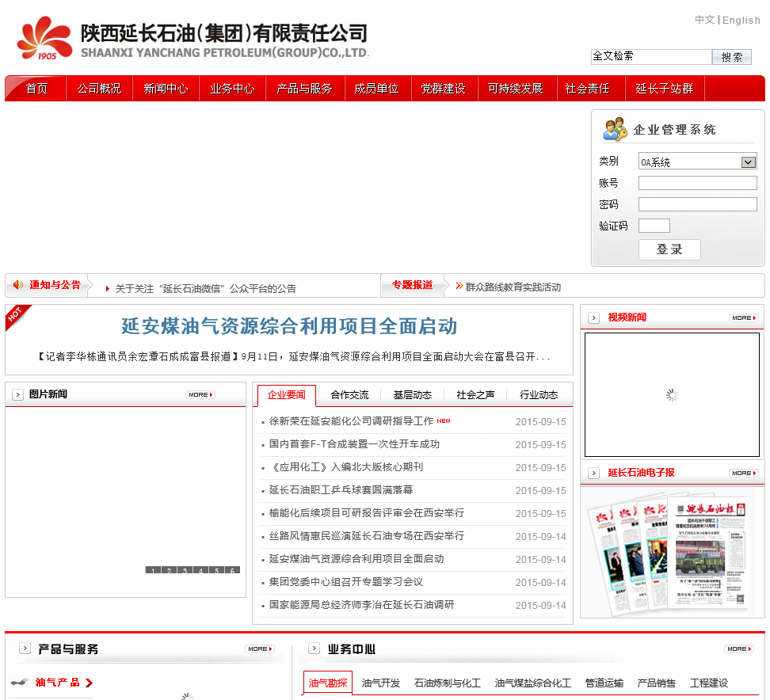
Task: Open 业务中心 navigation menu
Action: [232, 89]
